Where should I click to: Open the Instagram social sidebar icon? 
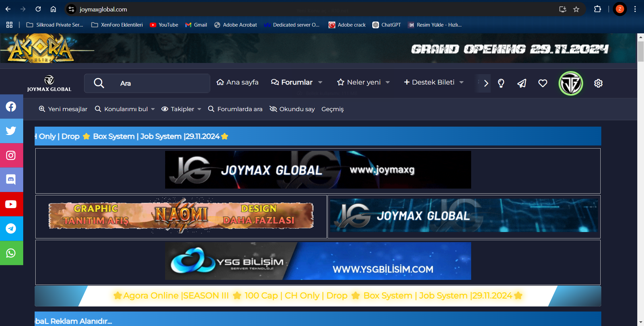click(x=11, y=155)
